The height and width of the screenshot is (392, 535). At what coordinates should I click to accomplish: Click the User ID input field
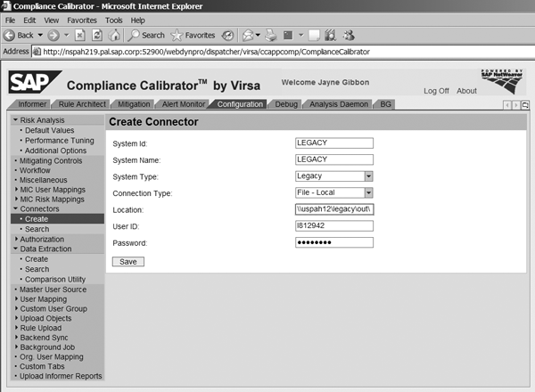[x=334, y=226]
